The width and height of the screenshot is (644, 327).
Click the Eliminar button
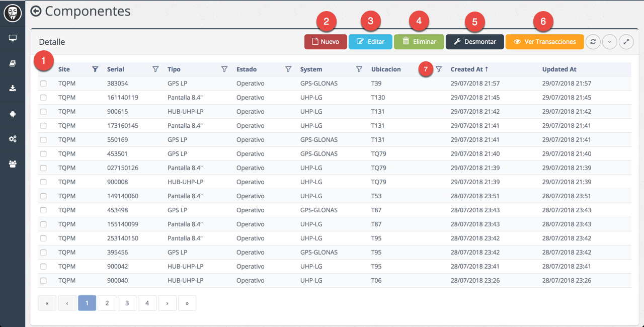point(419,42)
